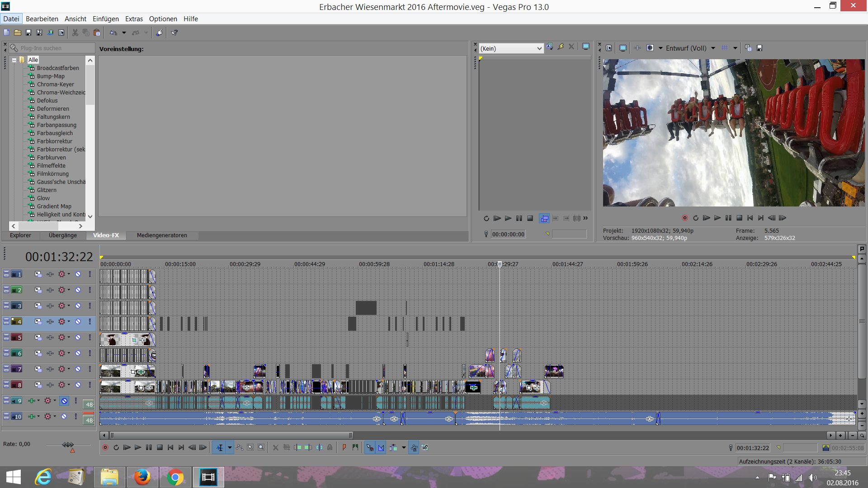Viewport: 868px width, 488px height.
Task: Start playback in the timeline transport bar
Action: click(138, 448)
